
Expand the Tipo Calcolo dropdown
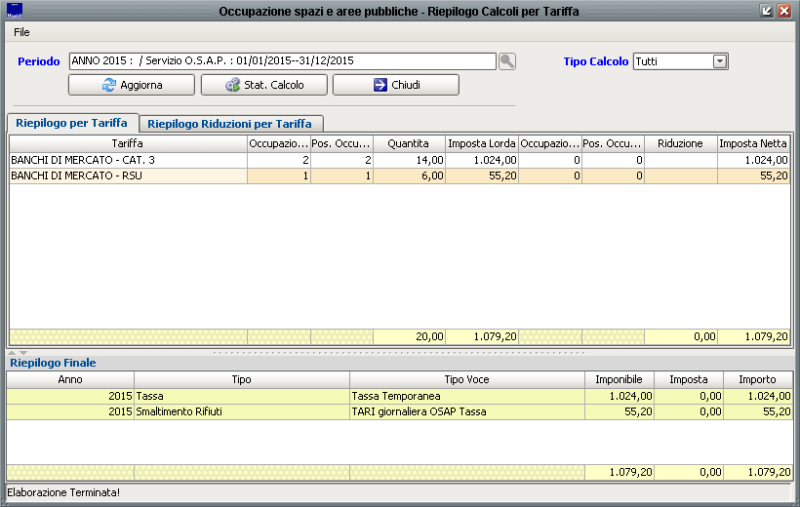pyautogui.click(x=720, y=62)
